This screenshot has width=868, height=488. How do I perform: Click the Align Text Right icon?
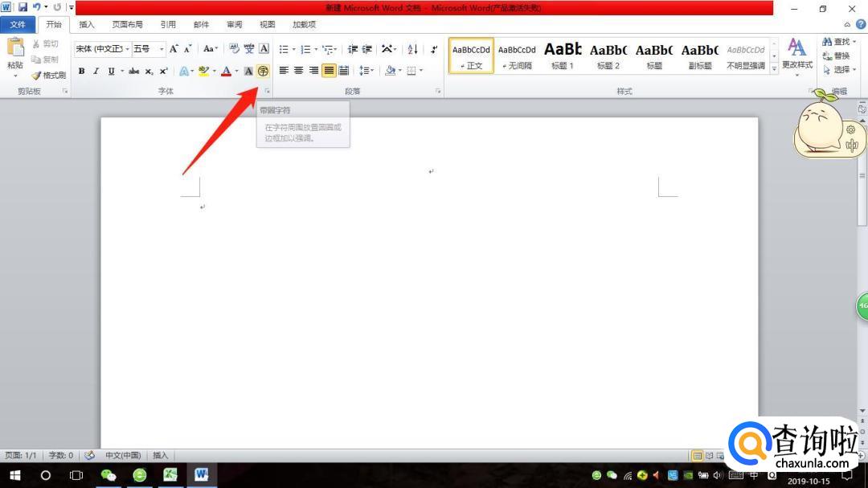(x=313, y=71)
